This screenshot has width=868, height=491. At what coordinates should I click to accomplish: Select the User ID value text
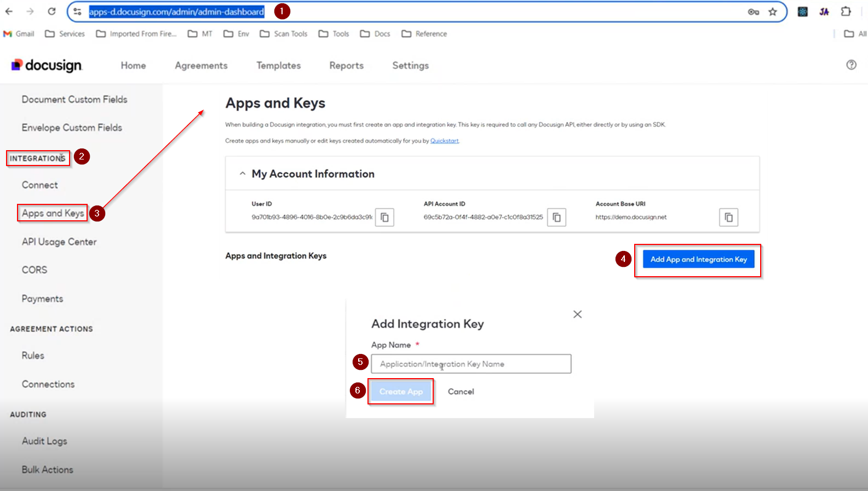[x=312, y=217]
